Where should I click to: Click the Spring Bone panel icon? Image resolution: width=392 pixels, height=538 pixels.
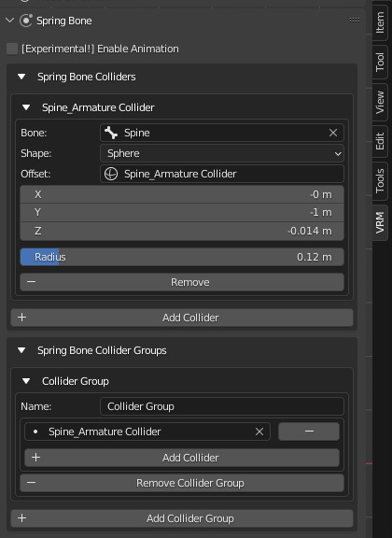pos(26,21)
